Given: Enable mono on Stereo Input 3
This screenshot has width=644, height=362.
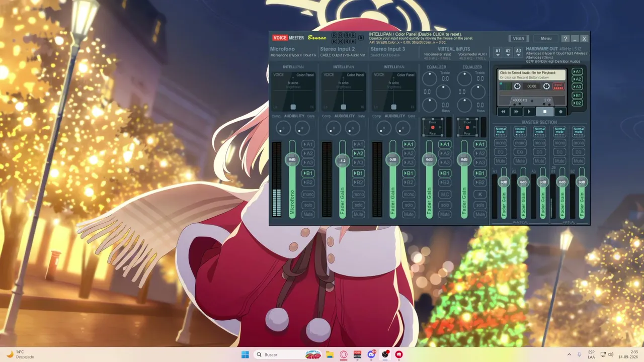Looking at the screenshot, I should pos(409,195).
